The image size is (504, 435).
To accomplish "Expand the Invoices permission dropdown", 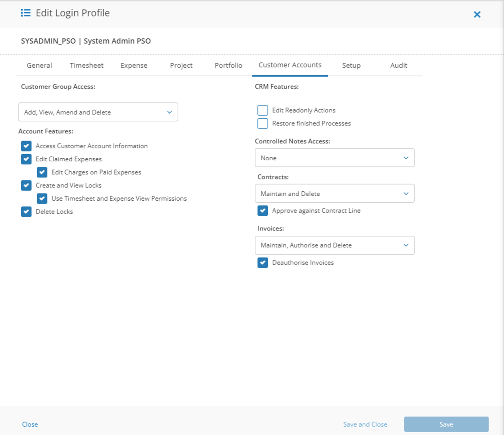I will pyautogui.click(x=334, y=245).
